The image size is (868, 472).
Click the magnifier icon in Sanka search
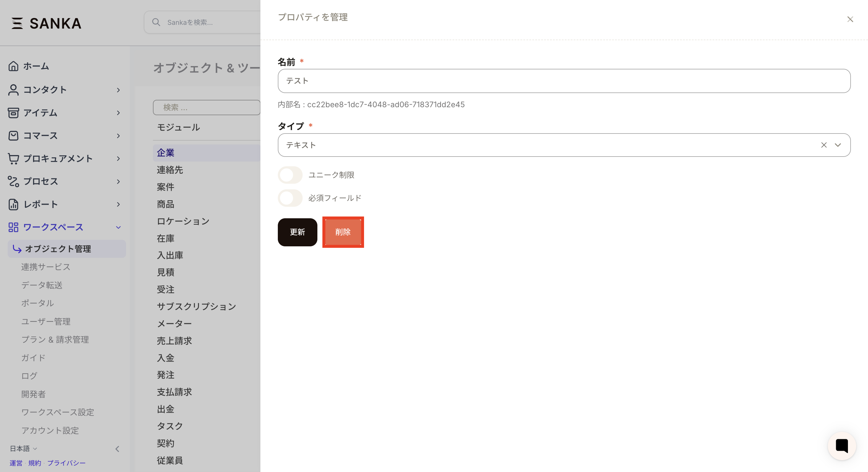tap(156, 22)
